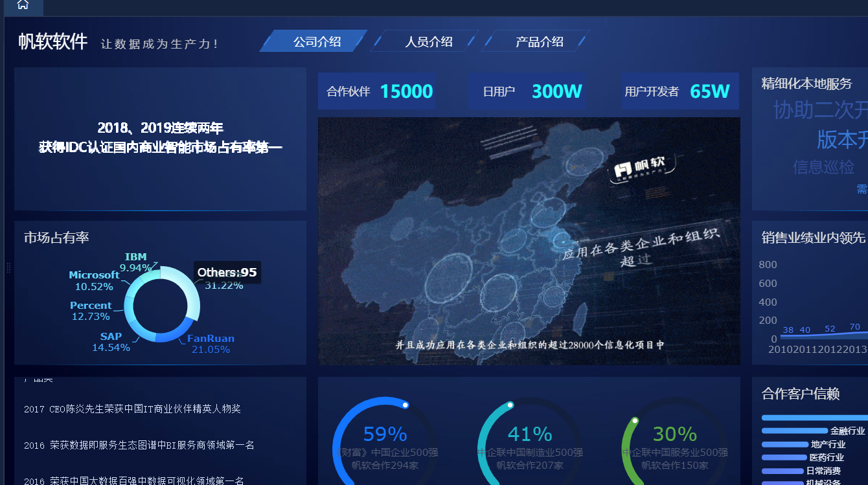Click the Microsoft 10.52% pie label
Screen dimensions: 868x485
94,281
